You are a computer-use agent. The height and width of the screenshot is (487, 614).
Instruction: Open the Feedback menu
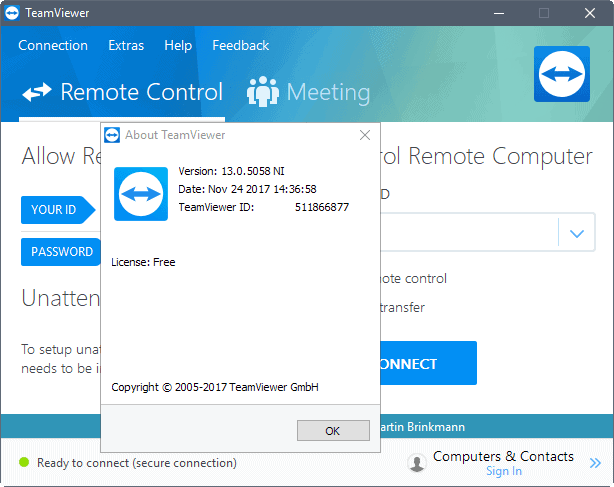[240, 45]
